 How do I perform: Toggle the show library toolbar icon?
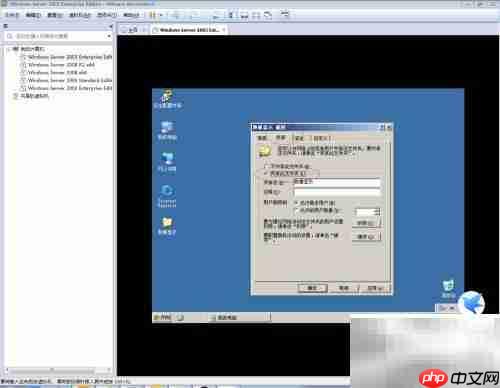tap(232, 15)
